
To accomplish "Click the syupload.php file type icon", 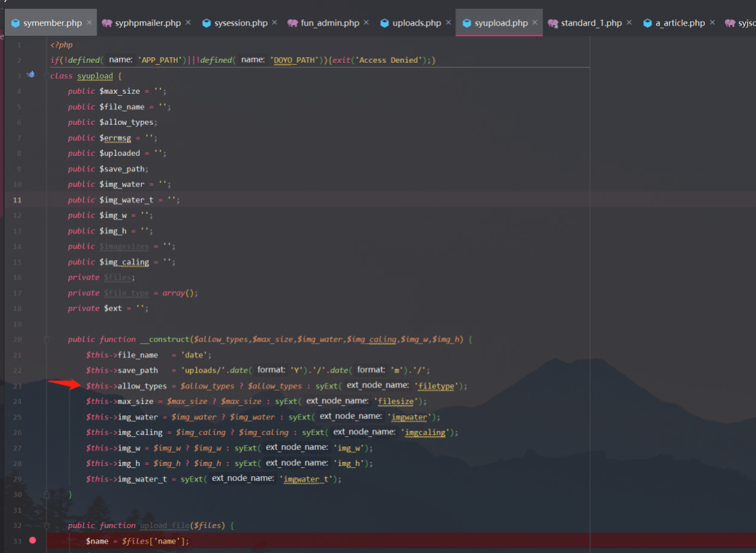I will tap(466, 23).
